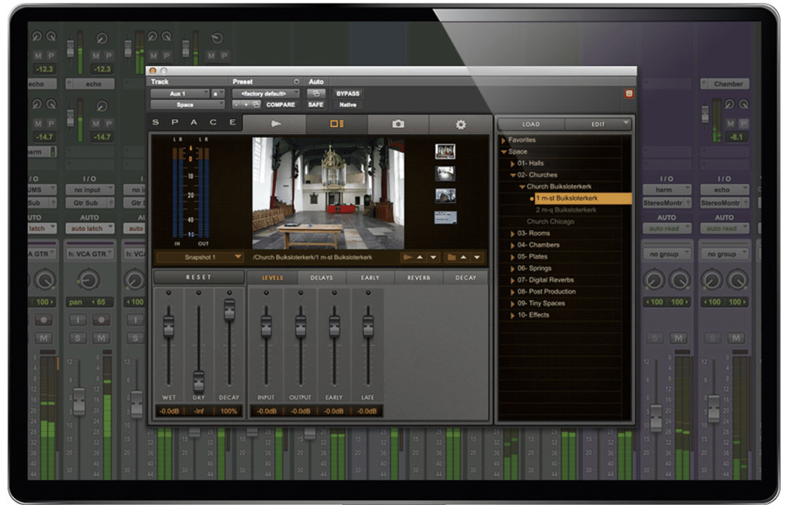Open the Aux 1 track selector dropdown
Screen dimensions: 812x505
[x=180, y=93]
